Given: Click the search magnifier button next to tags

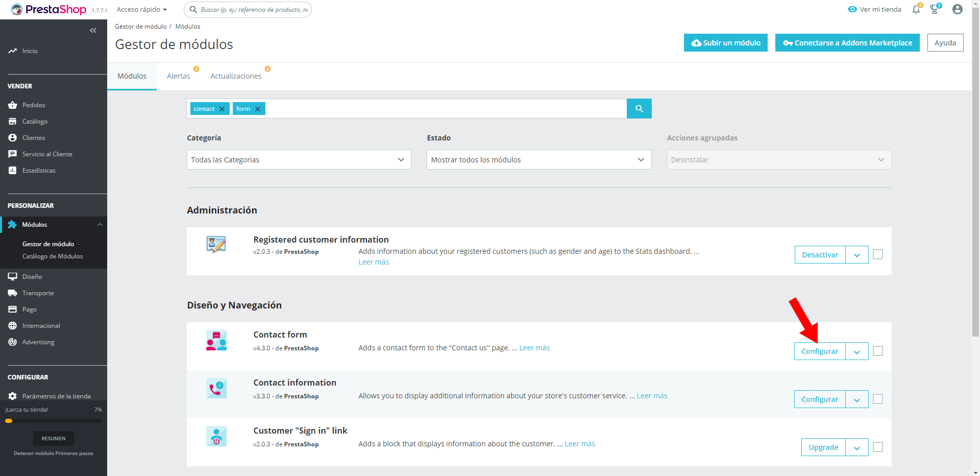Looking at the screenshot, I should click(x=639, y=109).
